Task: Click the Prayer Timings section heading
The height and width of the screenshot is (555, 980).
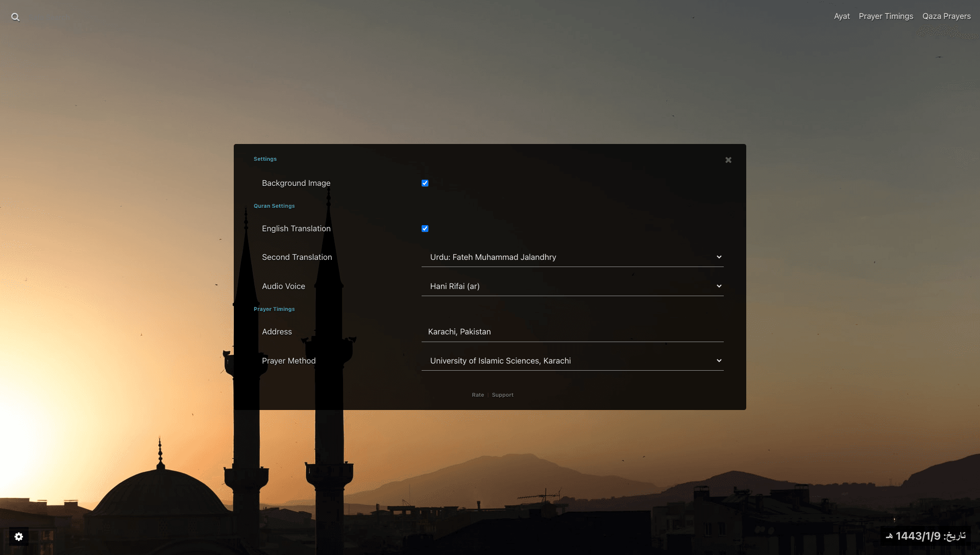Action: (274, 309)
